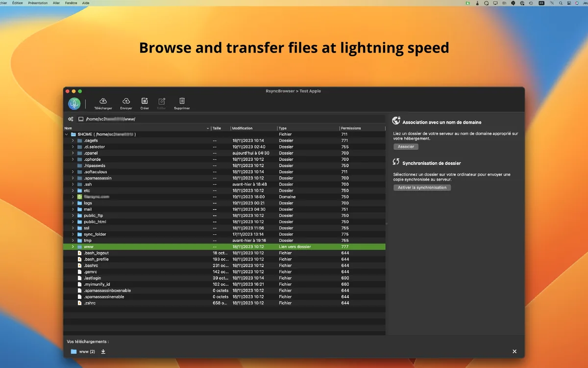Expand the .cpanel folder
The image size is (588, 368).
pos(73,153)
